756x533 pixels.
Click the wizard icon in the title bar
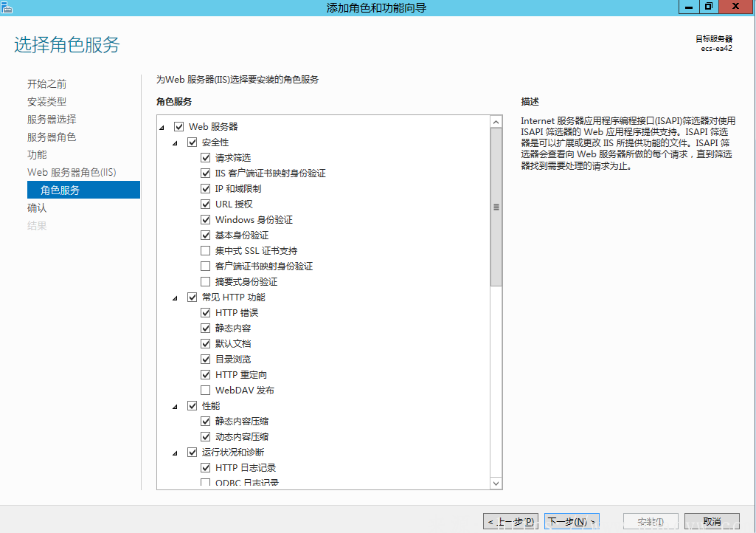point(8,7)
